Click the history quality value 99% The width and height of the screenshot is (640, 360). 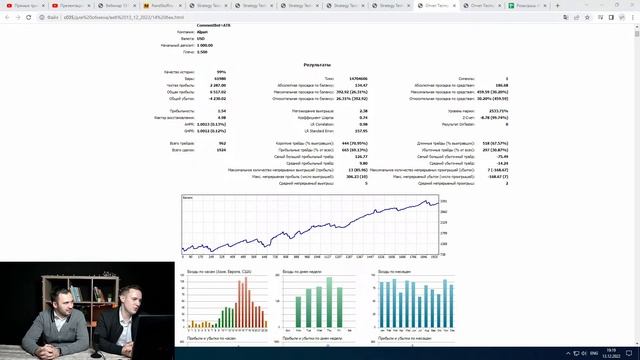click(x=222, y=72)
